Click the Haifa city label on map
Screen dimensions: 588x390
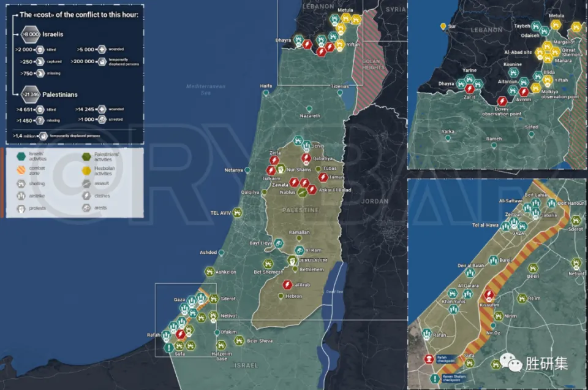coord(266,86)
